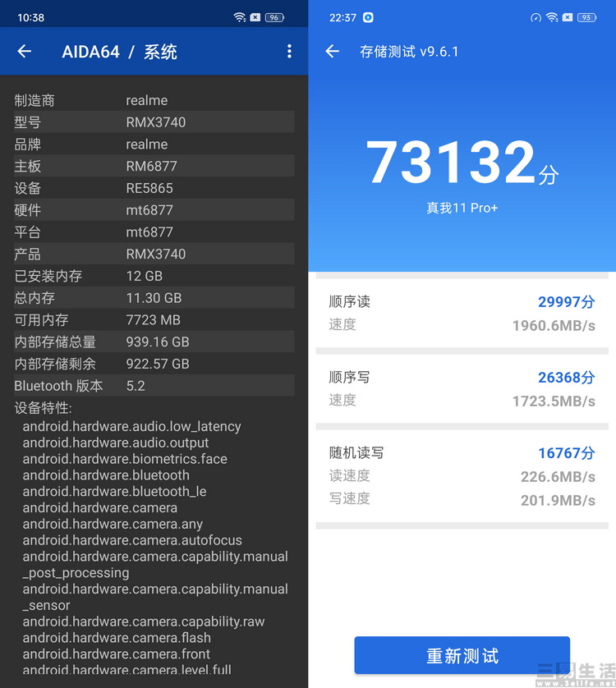Tap the SIM-missing icon in left status bar
Screen dimensions: 616x688
(255, 17)
